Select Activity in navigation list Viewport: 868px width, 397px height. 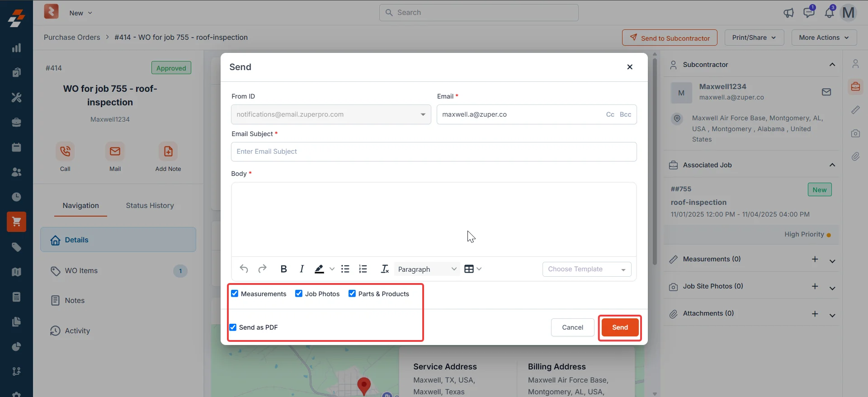[x=118, y=331]
